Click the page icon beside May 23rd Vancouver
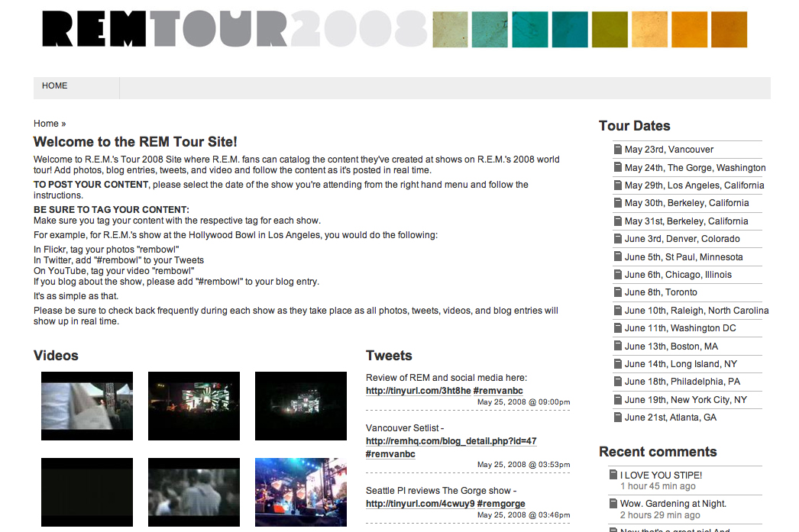This screenshot has width=799, height=532. click(617, 150)
